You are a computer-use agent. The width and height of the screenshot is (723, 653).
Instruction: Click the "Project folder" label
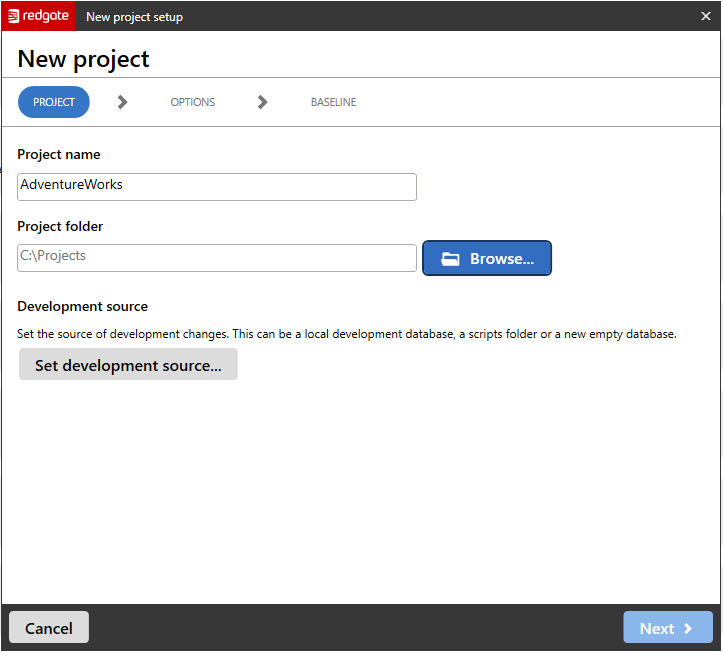(60, 226)
